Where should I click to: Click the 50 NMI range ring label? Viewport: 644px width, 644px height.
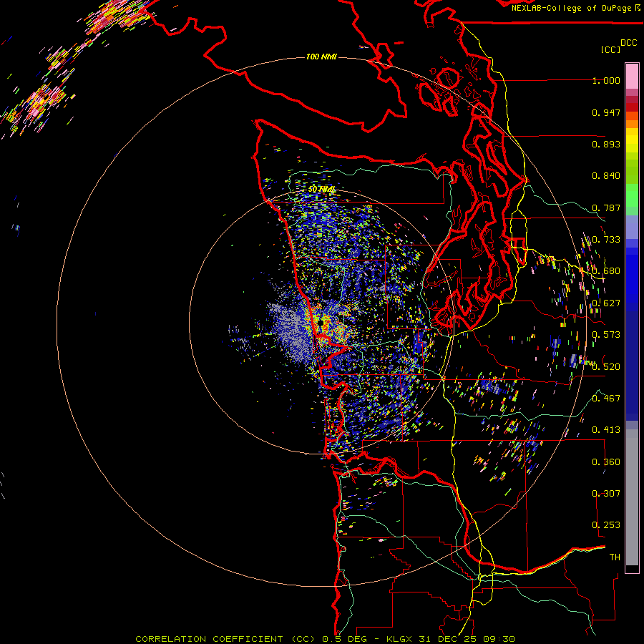321,190
